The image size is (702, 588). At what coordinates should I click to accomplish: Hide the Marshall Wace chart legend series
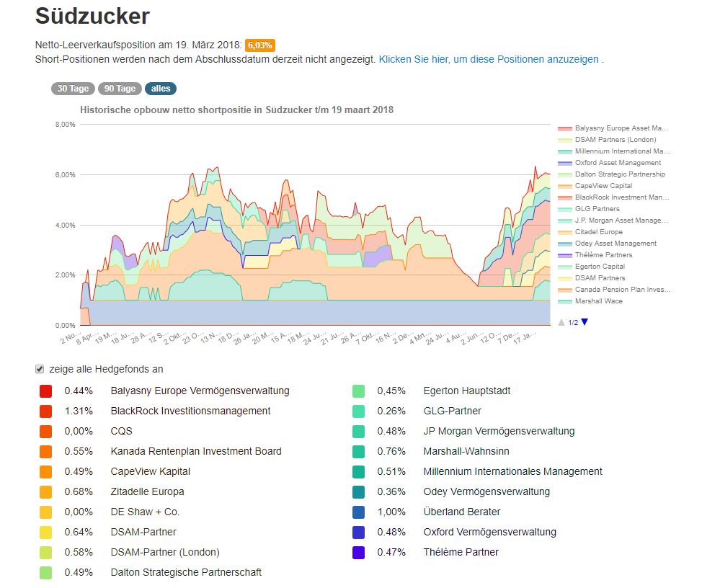point(598,301)
